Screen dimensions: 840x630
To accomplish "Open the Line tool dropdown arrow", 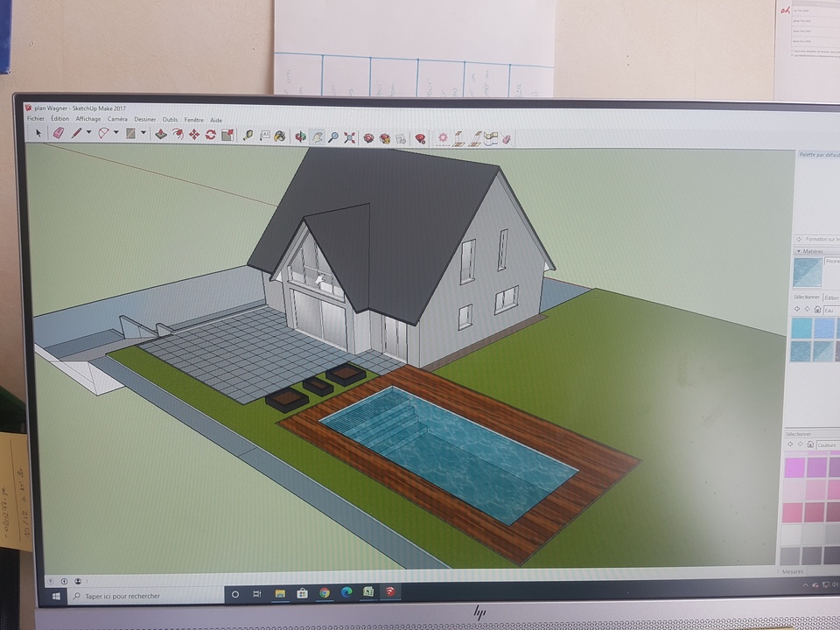I will (x=88, y=132).
